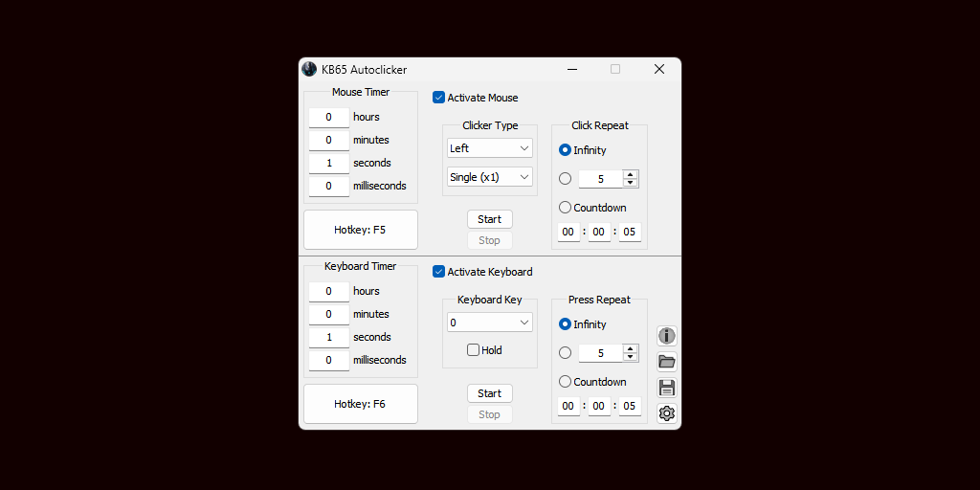Click the Press Repeat countdown minutes field
980x490 pixels.
pos(599,406)
